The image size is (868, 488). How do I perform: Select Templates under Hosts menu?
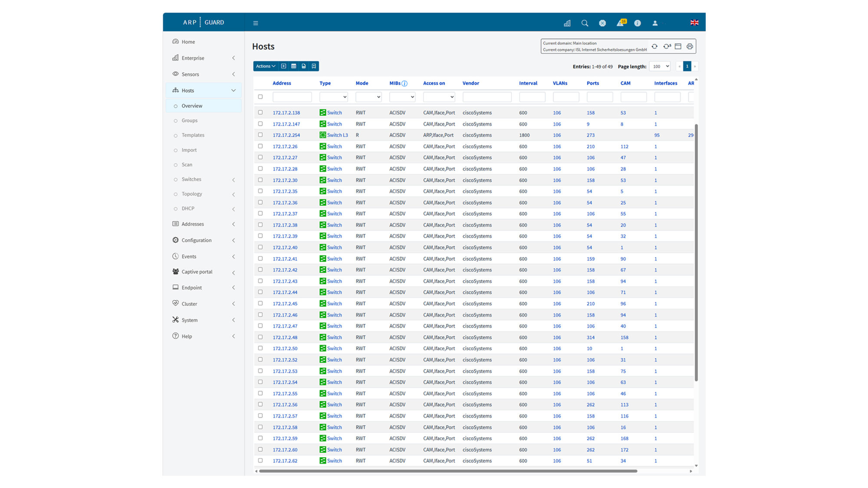(193, 135)
